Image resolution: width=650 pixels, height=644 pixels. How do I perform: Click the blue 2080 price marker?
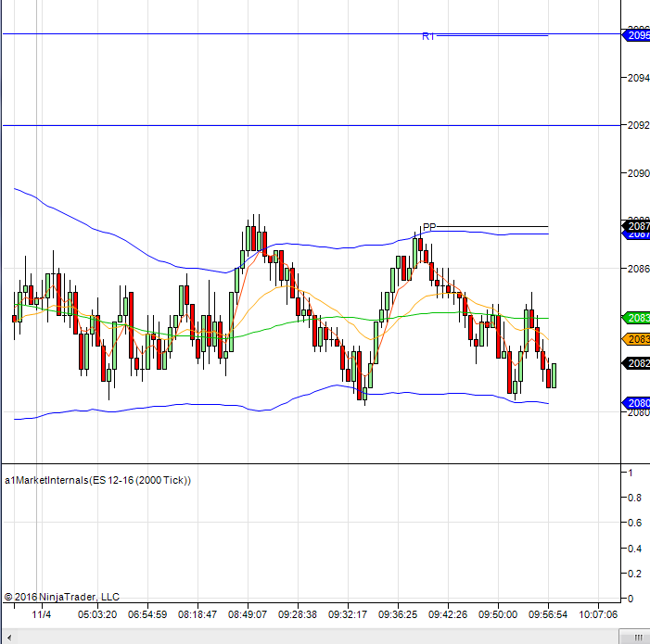click(x=636, y=403)
